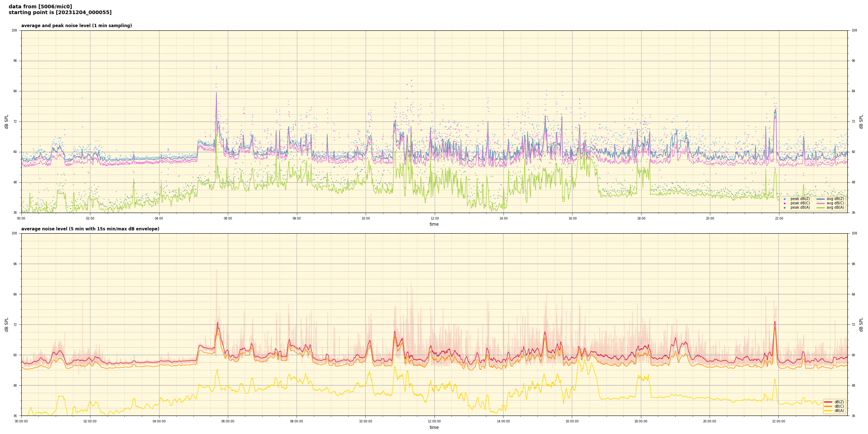The image size is (868, 434).
Task: Click the peak dB(Z) blue dot legend marker
Action: [784, 199]
